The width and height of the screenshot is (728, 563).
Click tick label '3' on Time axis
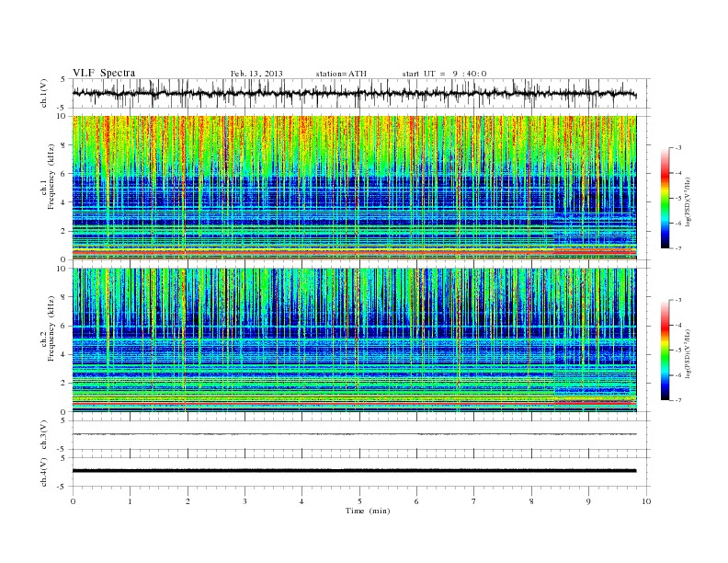(245, 501)
